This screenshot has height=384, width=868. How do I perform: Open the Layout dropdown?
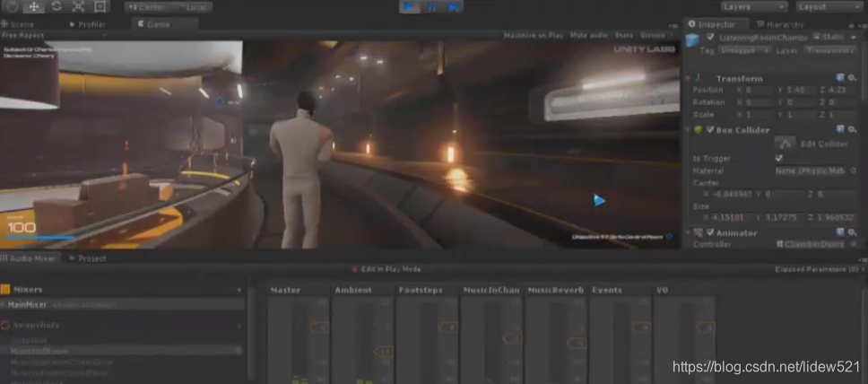click(831, 7)
